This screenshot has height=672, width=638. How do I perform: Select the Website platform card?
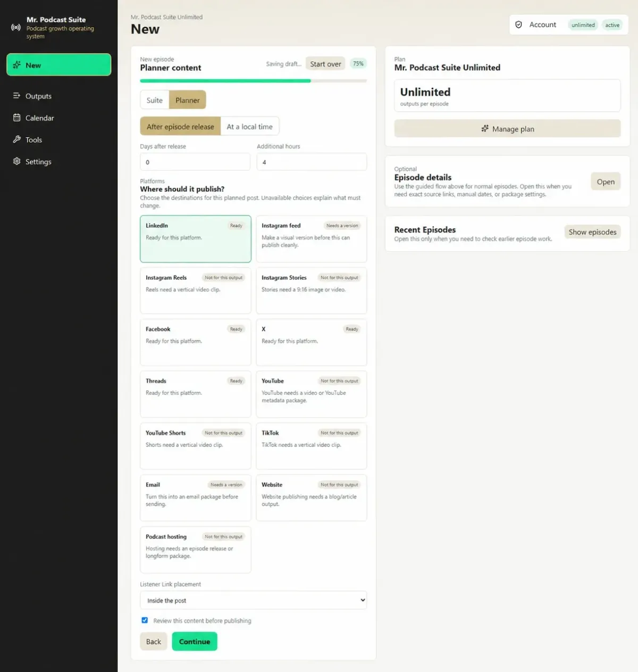click(311, 498)
